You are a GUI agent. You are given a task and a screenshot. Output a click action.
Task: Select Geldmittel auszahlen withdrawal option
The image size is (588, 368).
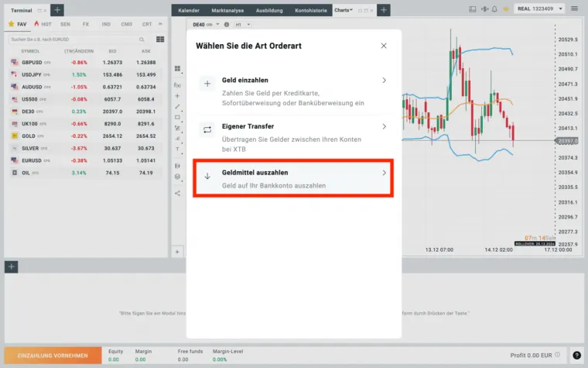click(x=293, y=179)
